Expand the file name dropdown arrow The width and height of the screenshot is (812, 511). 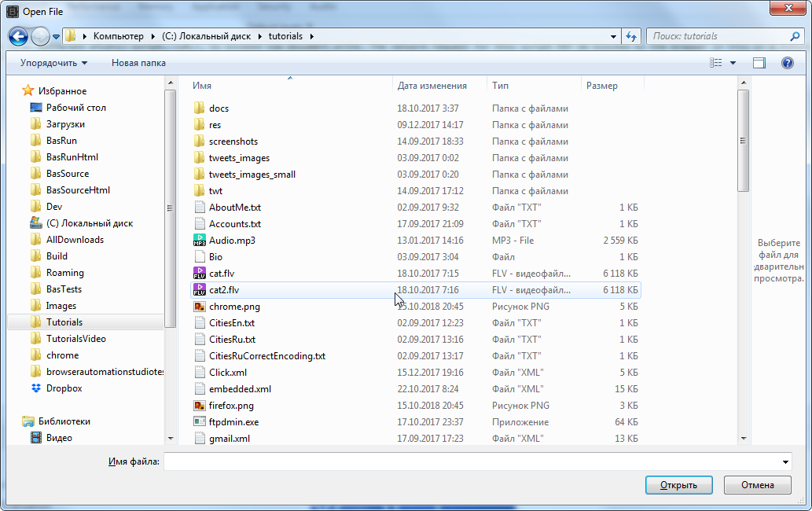[x=785, y=462]
